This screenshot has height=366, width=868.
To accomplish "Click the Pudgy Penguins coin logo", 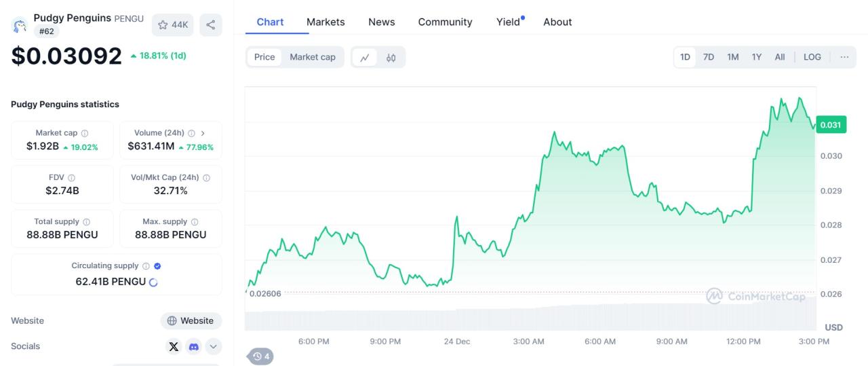I will click(x=20, y=26).
